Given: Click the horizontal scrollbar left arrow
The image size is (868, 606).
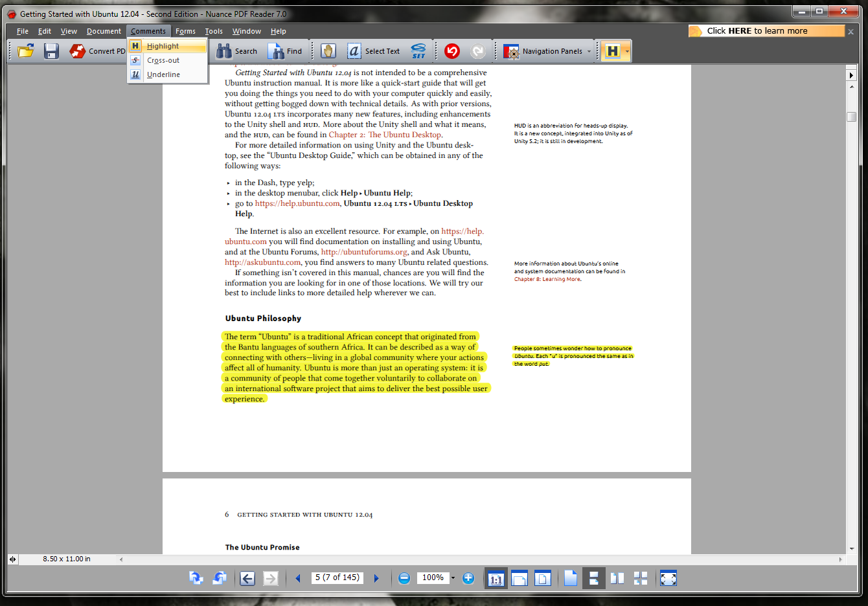Looking at the screenshot, I should pos(120,559).
